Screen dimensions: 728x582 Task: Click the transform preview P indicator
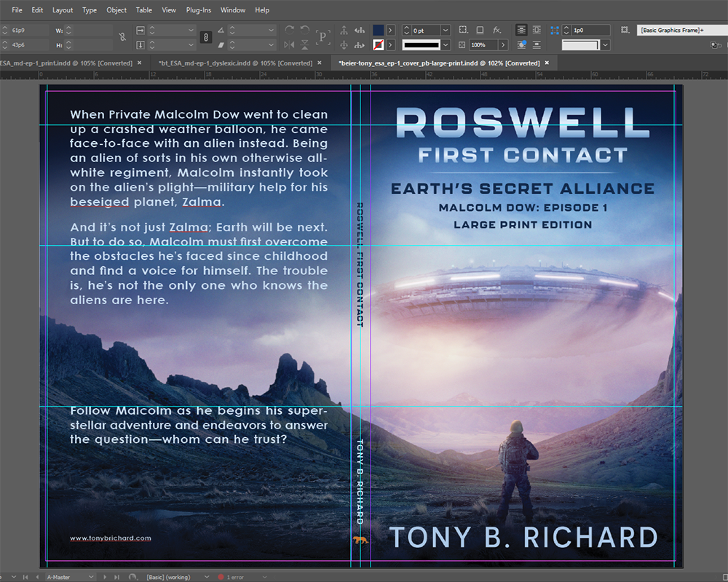[x=323, y=37]
